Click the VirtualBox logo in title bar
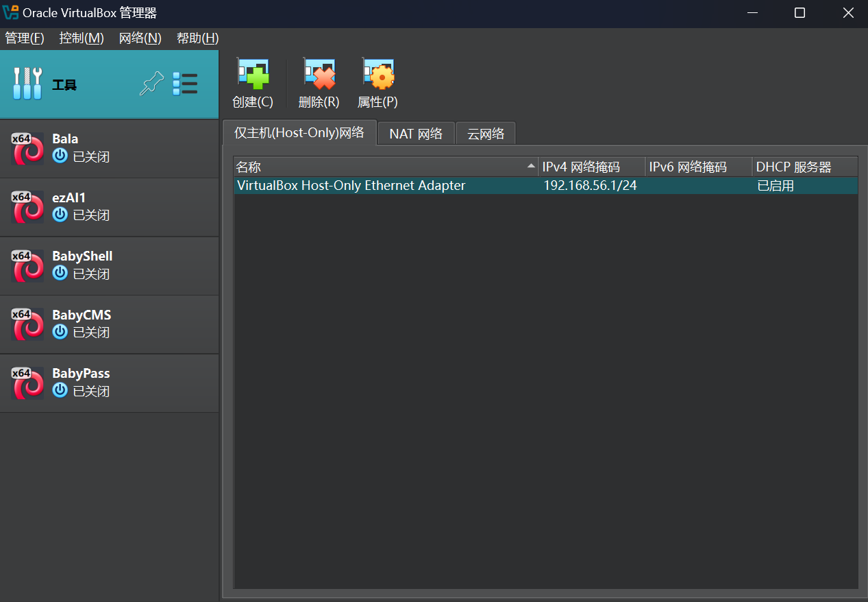 click(x=11, y=13)
